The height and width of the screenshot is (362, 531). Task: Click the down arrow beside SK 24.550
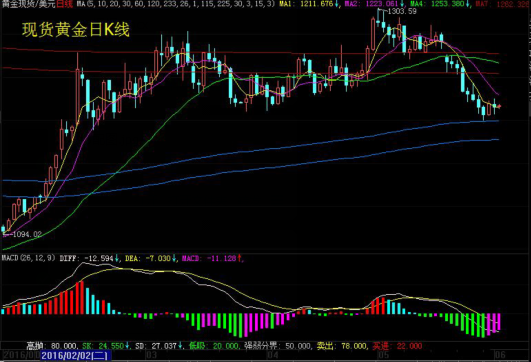[127, 346]
